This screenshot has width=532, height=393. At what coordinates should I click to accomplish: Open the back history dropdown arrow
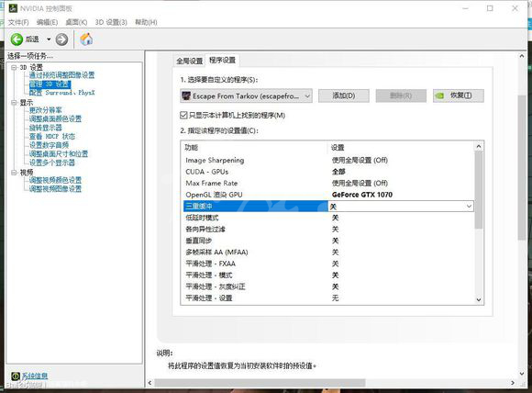pyautogui.click(x=49, y=39)
